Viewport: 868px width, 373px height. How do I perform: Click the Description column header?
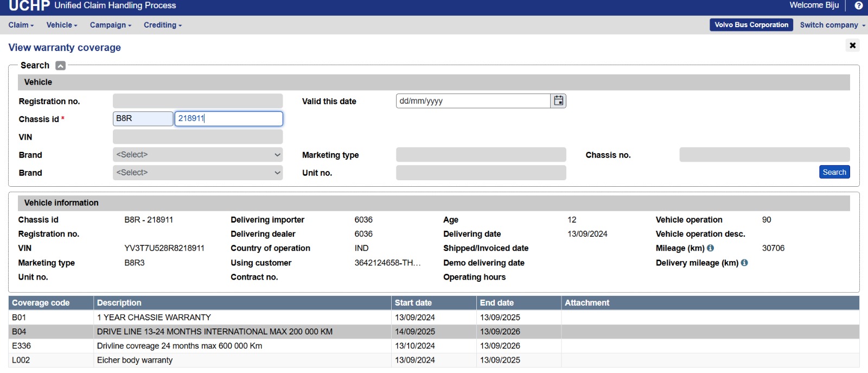[x=242, y=303]
